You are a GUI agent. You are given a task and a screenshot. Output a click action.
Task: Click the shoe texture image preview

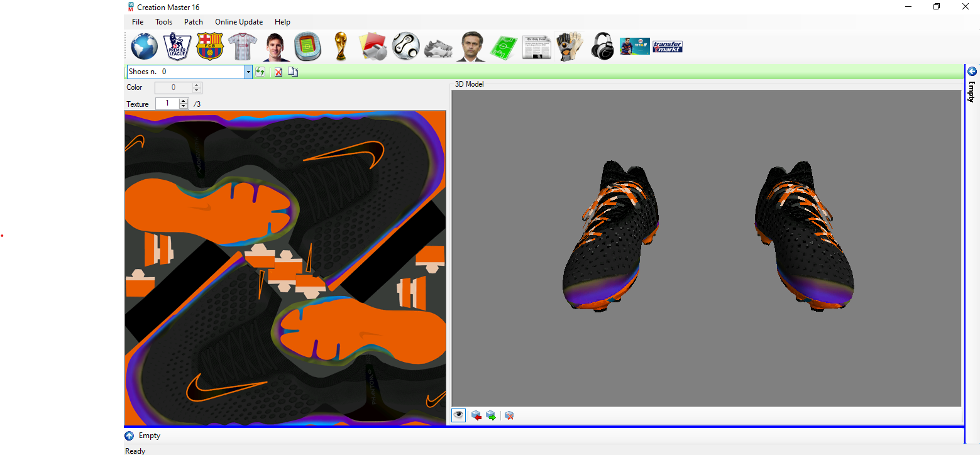[285, 269]
